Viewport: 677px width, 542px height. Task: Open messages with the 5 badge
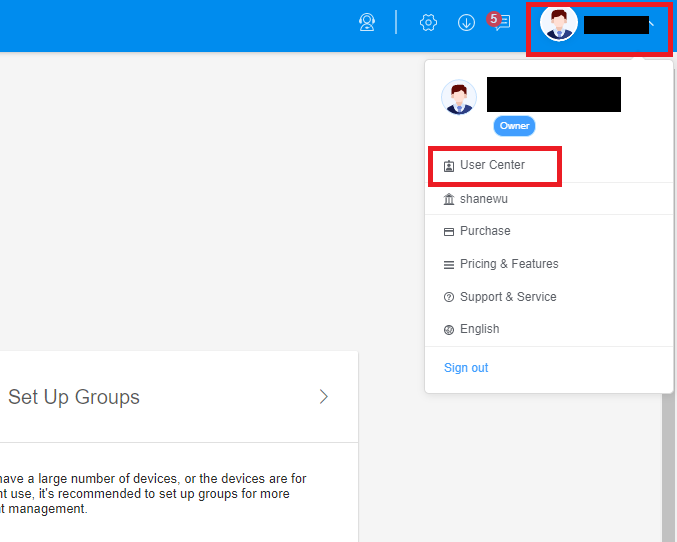500,21
